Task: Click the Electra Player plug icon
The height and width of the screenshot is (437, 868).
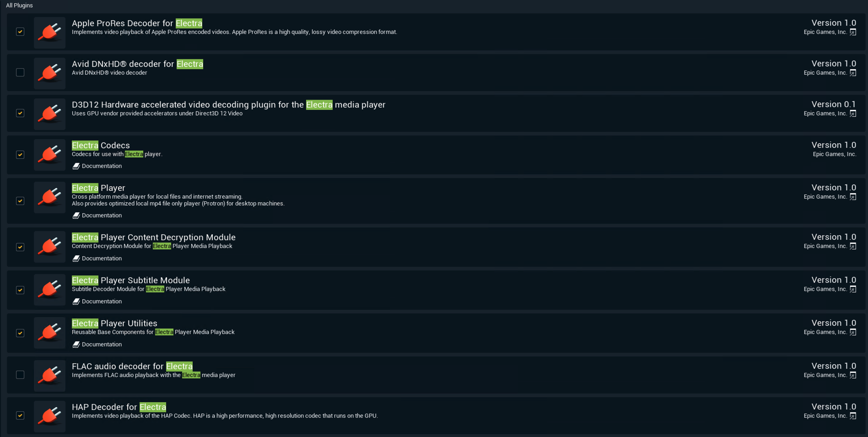Action: 49,197
